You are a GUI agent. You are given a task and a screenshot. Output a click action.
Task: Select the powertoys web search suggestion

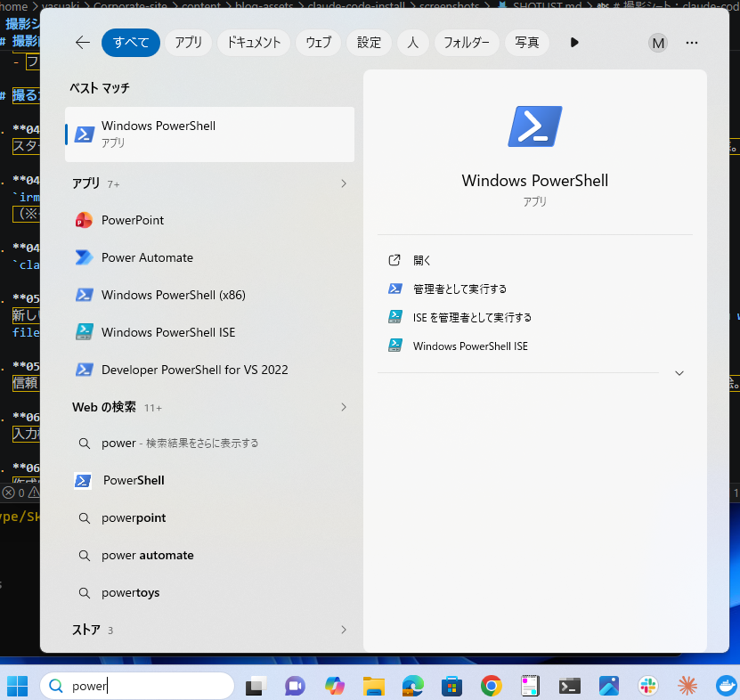(x=209, y=592)
